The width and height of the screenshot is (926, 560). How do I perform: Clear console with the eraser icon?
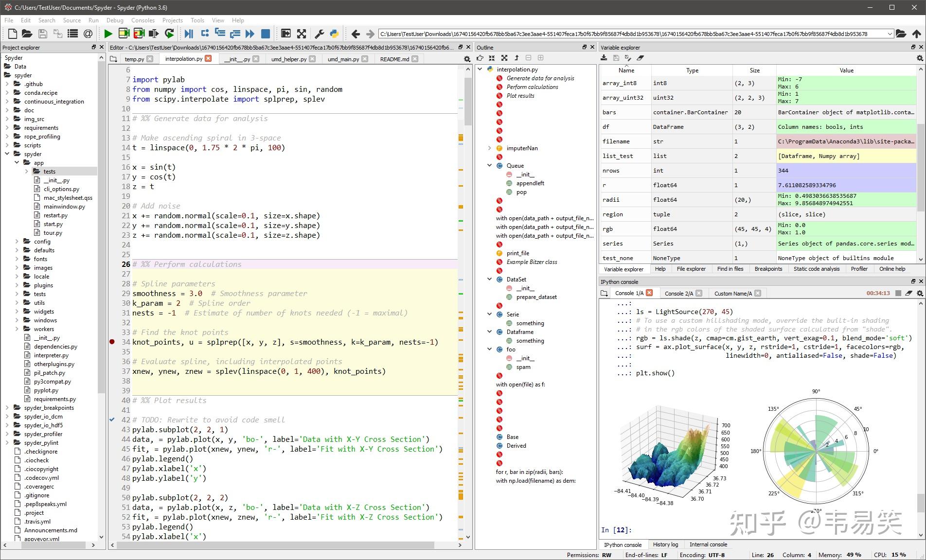[908, 293]
